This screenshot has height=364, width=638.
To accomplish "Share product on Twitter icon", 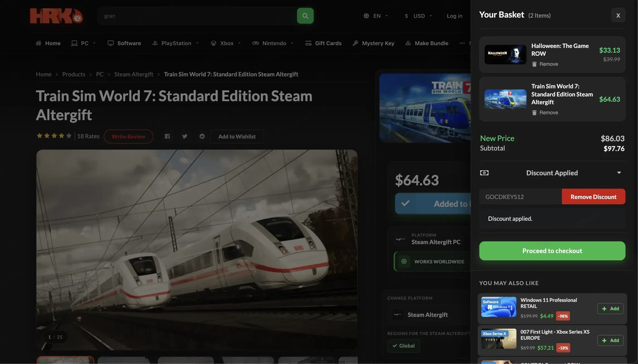I will point(185,136).
